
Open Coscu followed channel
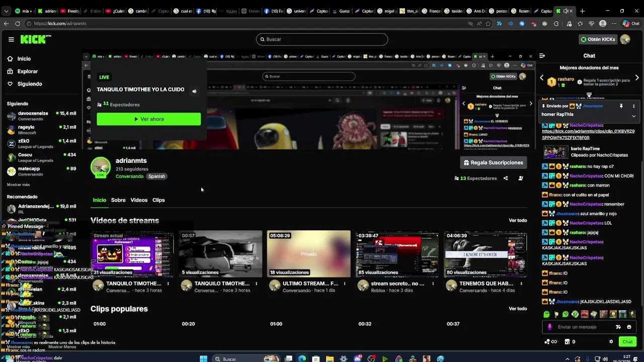41,157
